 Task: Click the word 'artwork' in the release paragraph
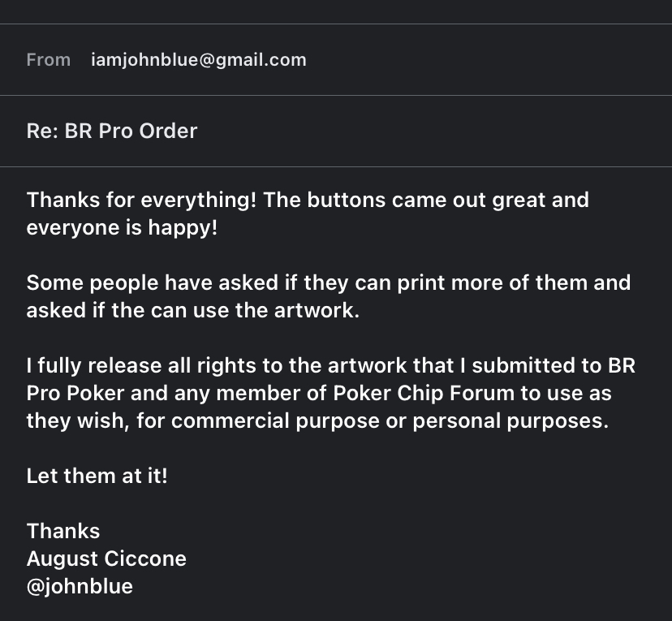pos(367,365)
